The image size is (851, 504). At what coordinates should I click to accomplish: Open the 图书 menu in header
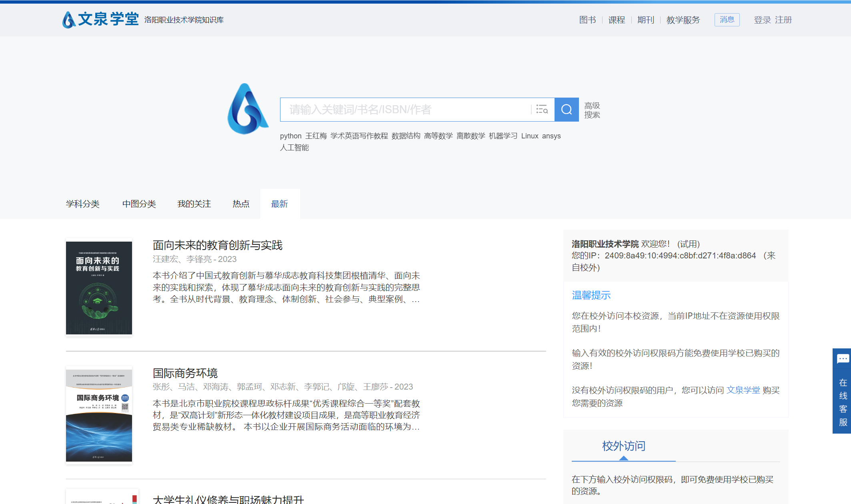coord(587,20)
